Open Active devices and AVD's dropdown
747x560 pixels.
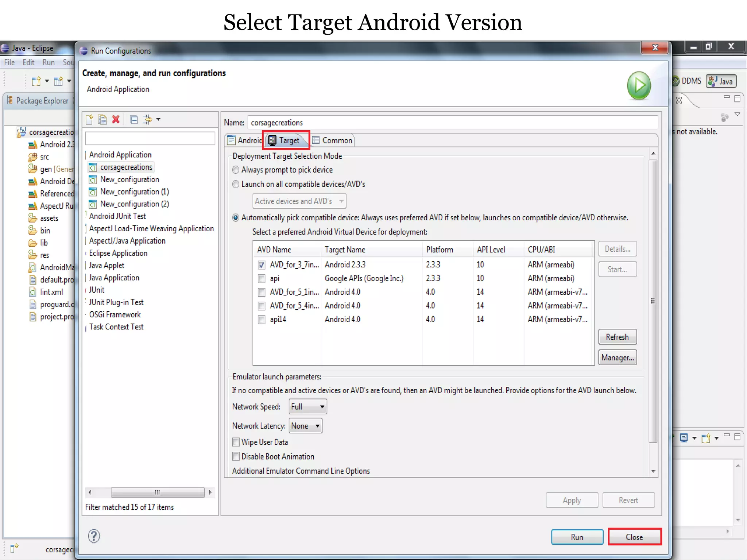coord(299,201)
